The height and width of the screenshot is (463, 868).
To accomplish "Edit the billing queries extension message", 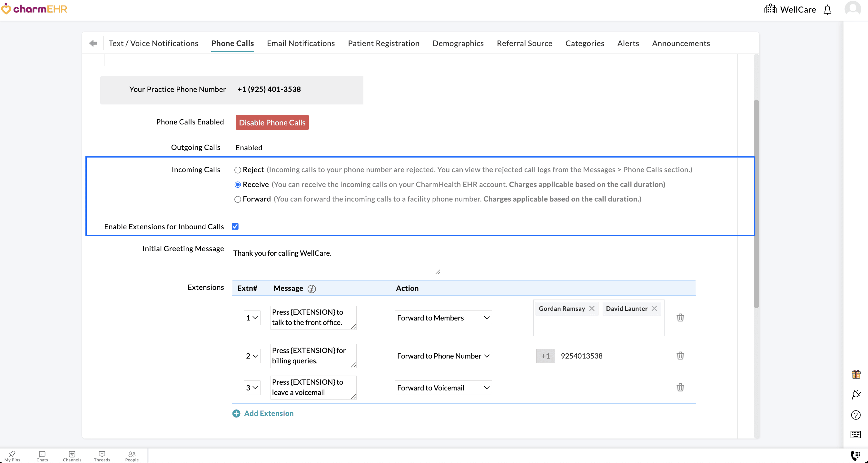I will click(313, 356).
